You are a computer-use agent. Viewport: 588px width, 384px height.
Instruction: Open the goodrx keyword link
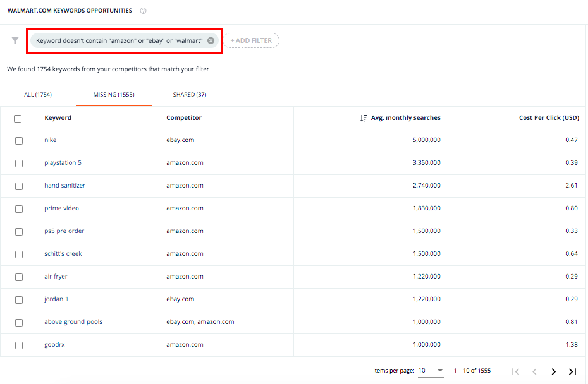[x=54, y=344]
